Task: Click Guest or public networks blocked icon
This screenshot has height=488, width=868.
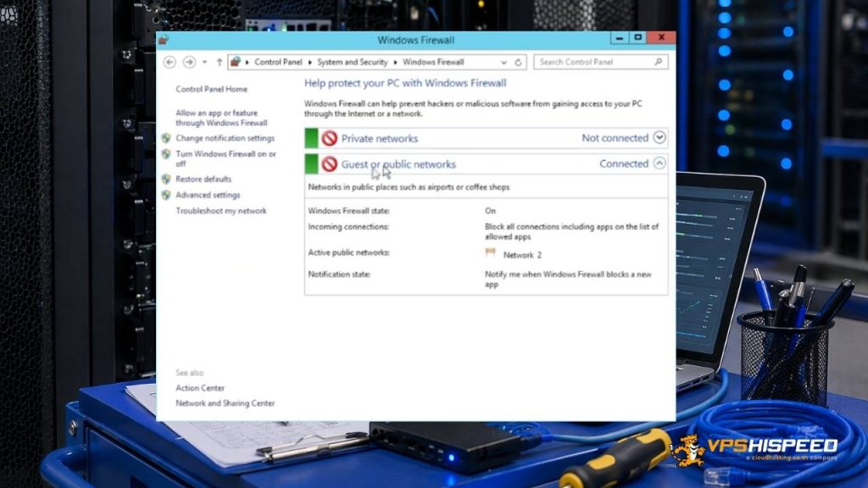Action: 330,164
